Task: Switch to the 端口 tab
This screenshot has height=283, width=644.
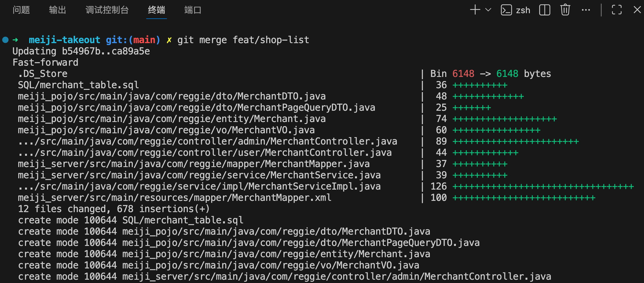Action: coord(193,10)
